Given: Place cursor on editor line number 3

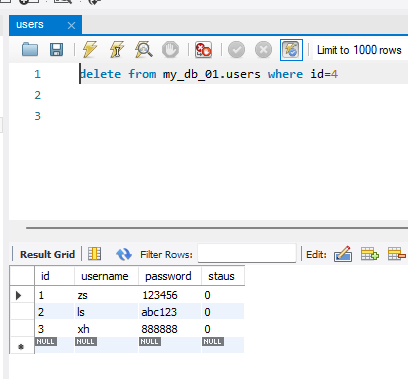Looking at the screenshot, I should (37, 116).
